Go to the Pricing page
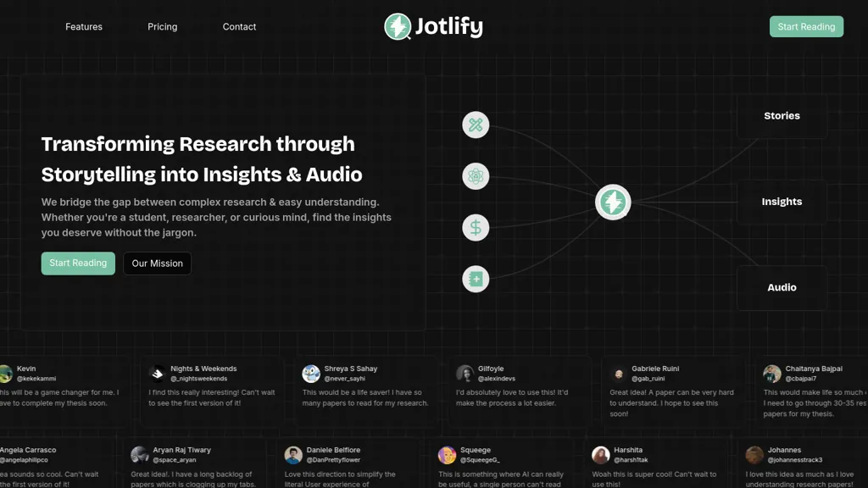This screenshot has height=488, width=868. 163,27
